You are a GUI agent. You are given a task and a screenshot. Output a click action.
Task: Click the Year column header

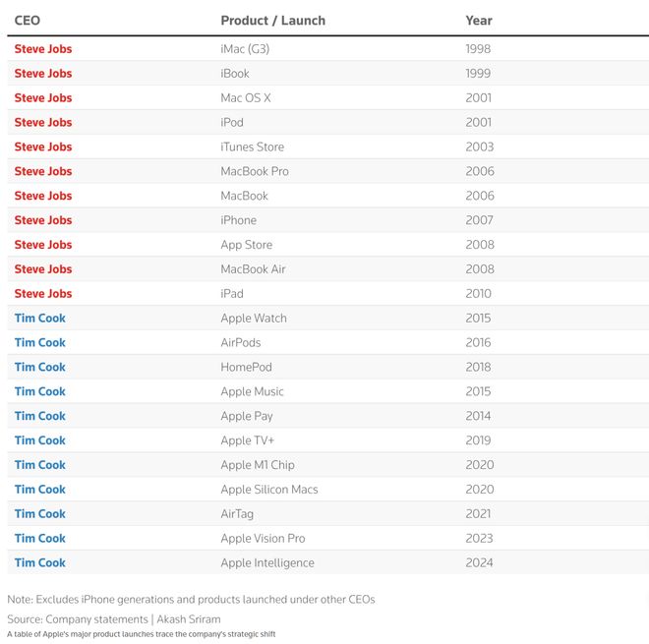(479, 20)
